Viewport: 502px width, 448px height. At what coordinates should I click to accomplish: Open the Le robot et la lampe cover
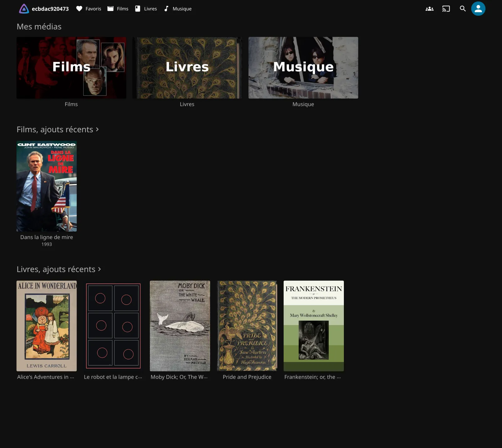(x=113, y=326)
